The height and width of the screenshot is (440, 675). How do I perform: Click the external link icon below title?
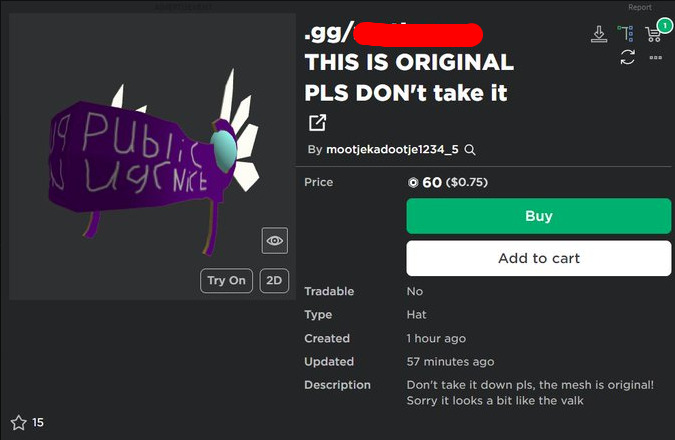tap(317, 123)
